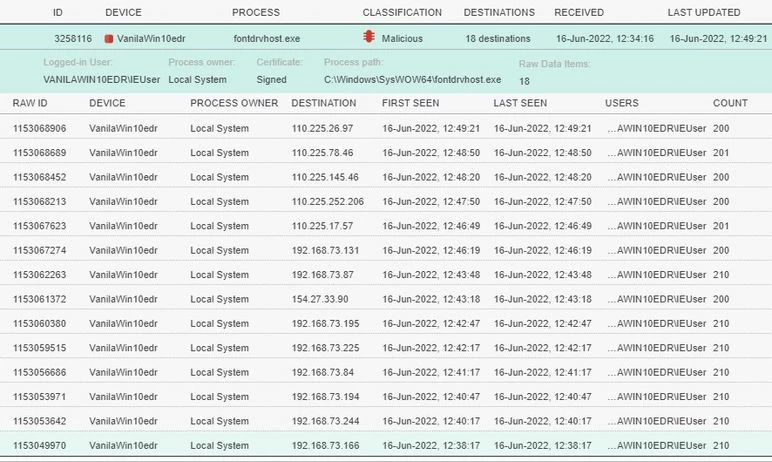Select raw ID 1153061372 row
Screen dimensions: 772x462
click(386, 299)
